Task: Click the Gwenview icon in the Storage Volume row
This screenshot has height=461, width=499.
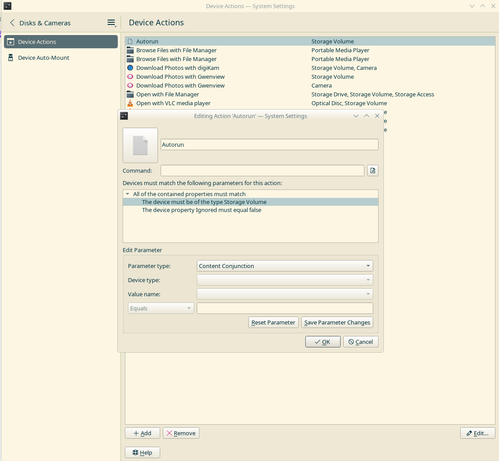Action: coord(130,77)
